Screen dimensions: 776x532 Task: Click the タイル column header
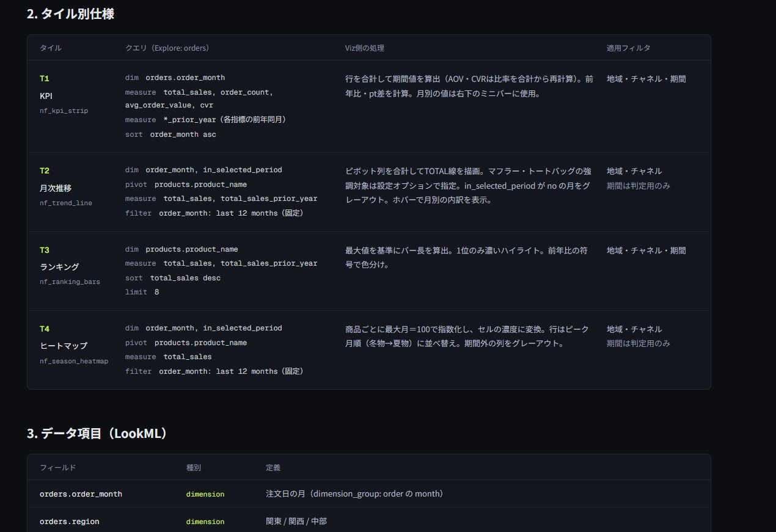point(51,48)
